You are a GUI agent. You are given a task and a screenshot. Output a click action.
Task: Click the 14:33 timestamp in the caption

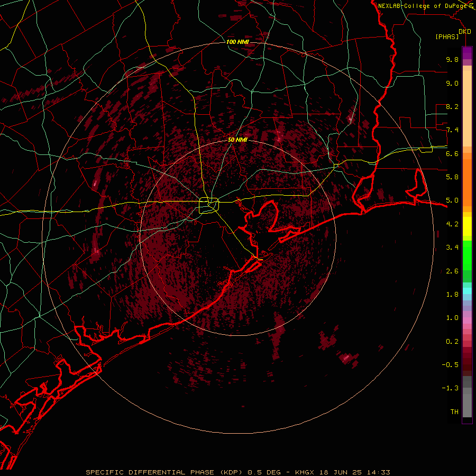pos(379,472)
